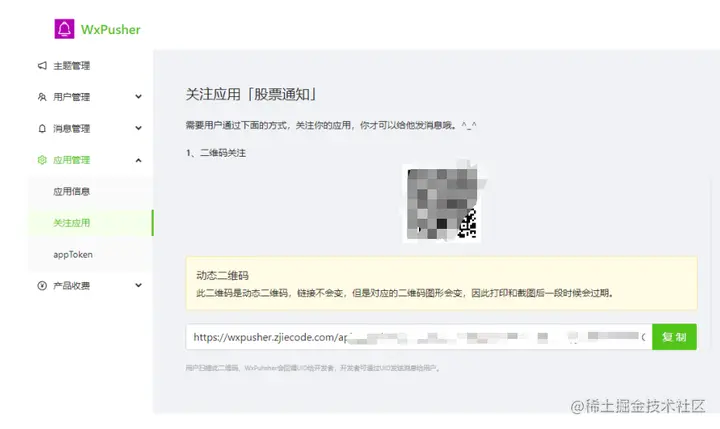Collapse the 应用管理 chevron
Screen dimensions: 720x429
(x=138, y=160)
